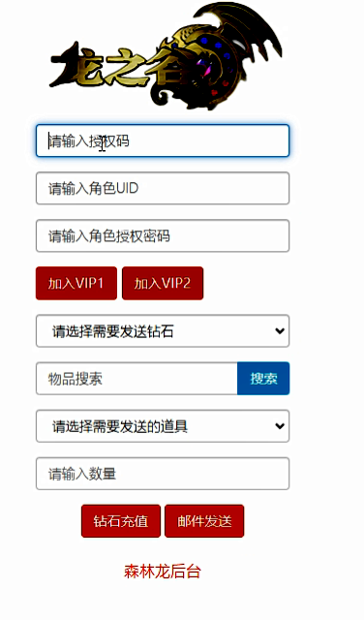
Task: Click the 请输入角色UID input box
Action: point(163,188)
